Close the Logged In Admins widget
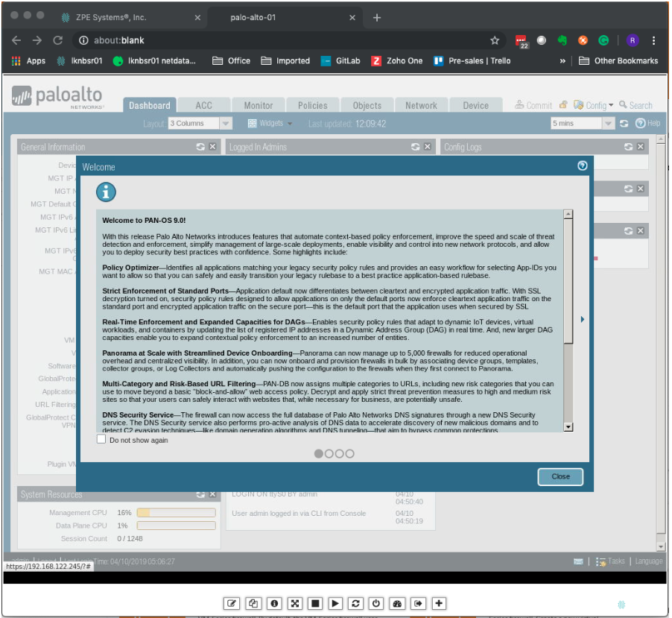The image size is (672, 618). [428, 147]
